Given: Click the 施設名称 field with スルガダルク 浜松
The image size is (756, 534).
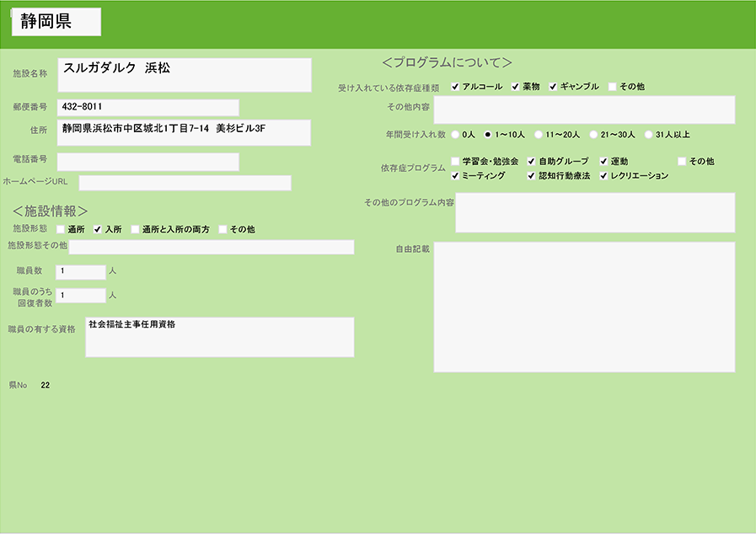Looking at the screenshot, I should tap(184, 75).
